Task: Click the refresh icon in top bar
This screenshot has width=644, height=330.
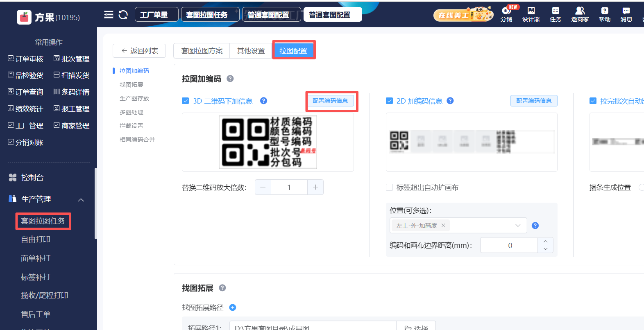Action: coord(123,15)
